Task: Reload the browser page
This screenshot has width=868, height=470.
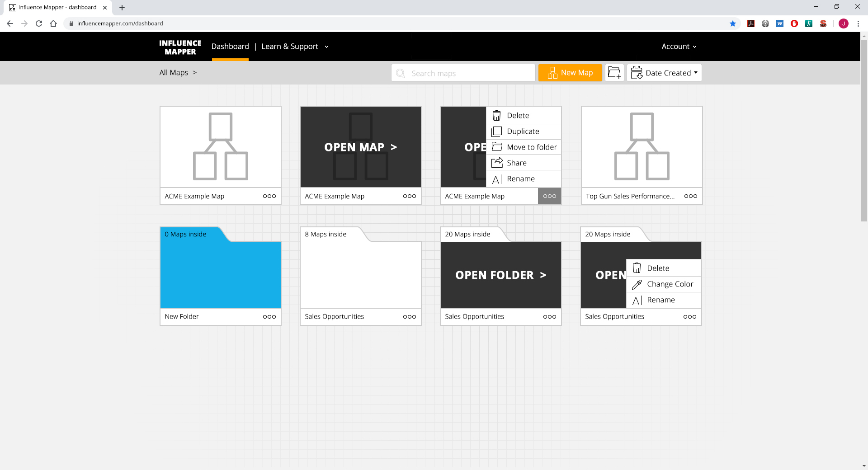Action: click(x=39, y=23)
